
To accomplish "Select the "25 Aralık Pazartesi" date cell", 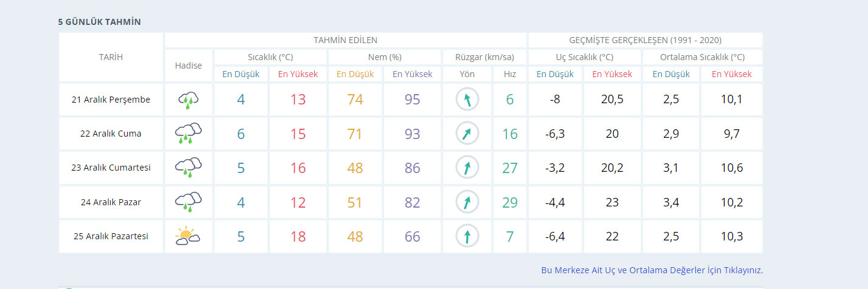I will [x=111, y=236].
